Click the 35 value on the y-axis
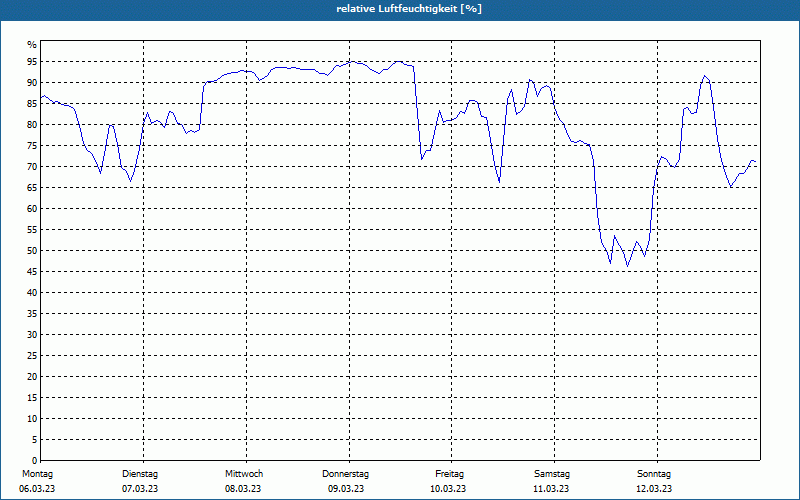 32,314
